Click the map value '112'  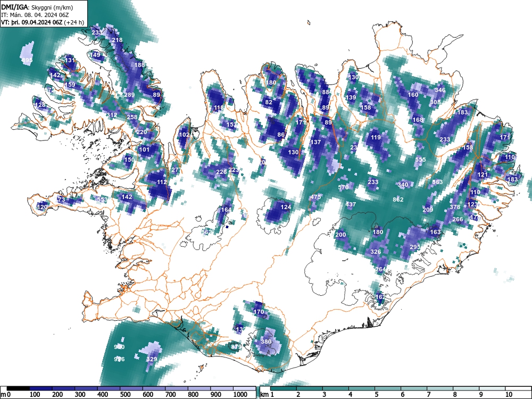162,182
